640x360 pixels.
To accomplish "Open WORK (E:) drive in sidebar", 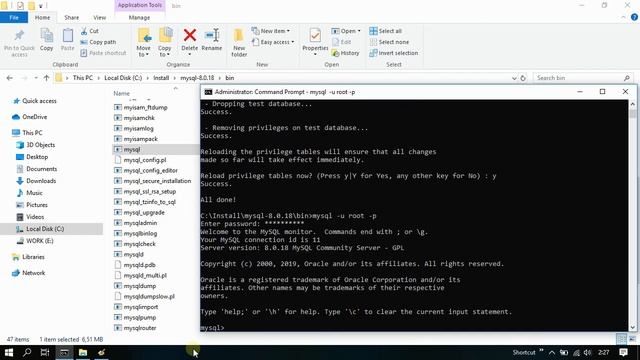I will pyautogui.click(x=40, y=241).
